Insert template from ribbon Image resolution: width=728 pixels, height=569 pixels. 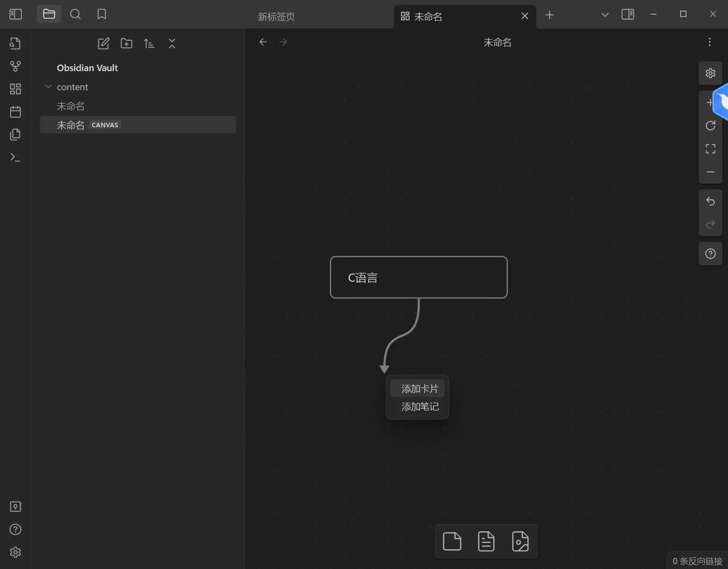click(15, 134)
